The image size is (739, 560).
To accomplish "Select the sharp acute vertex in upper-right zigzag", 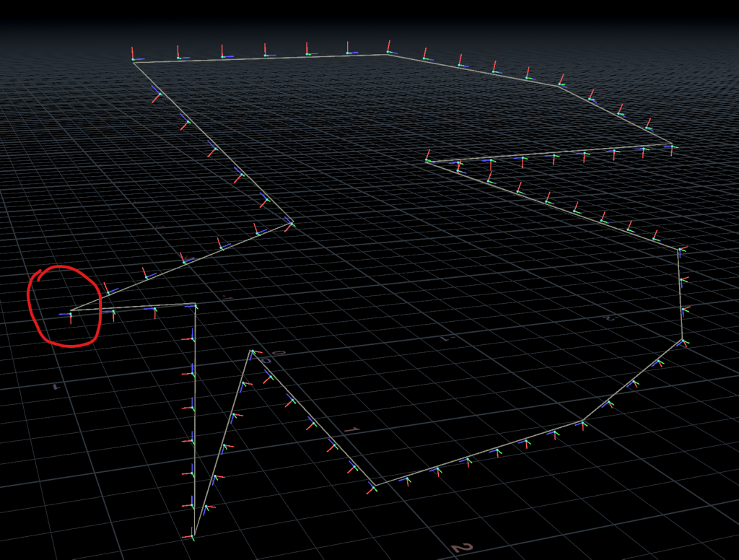I will click(427, 161).
